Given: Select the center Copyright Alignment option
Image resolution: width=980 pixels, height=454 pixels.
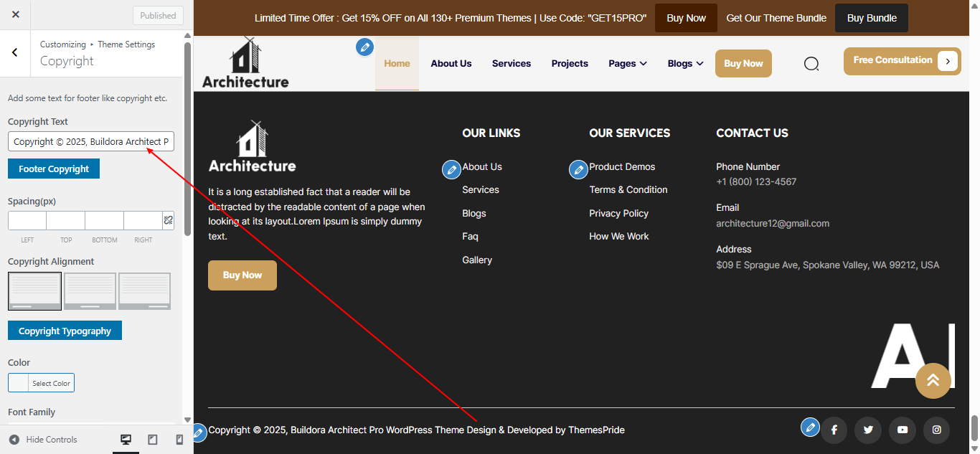Looking at the screenshot, I should tap(90, 290).
